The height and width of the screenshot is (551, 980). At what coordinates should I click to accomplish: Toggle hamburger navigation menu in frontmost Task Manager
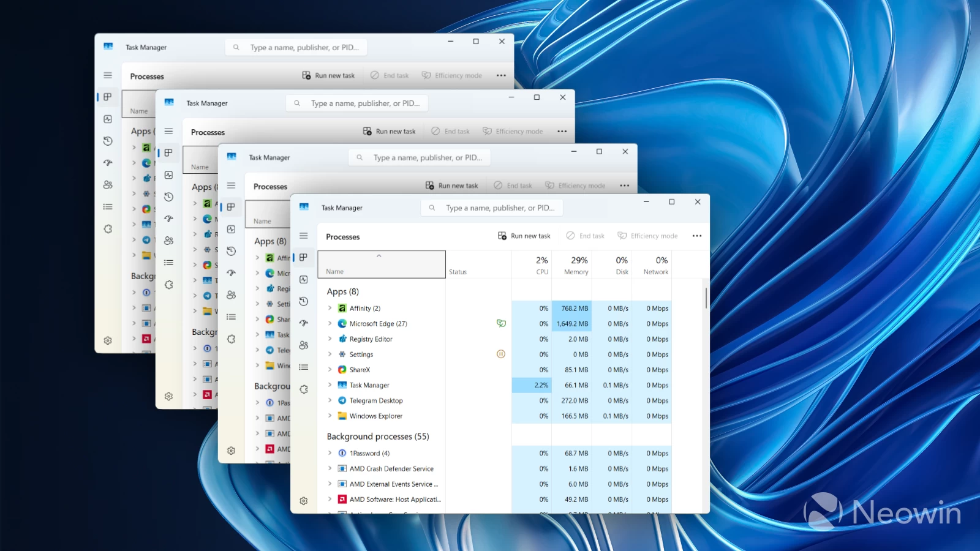(x=304, y=236)
